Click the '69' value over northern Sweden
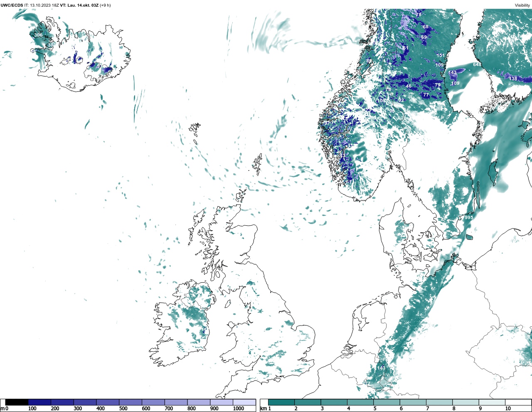 (424, 37)
